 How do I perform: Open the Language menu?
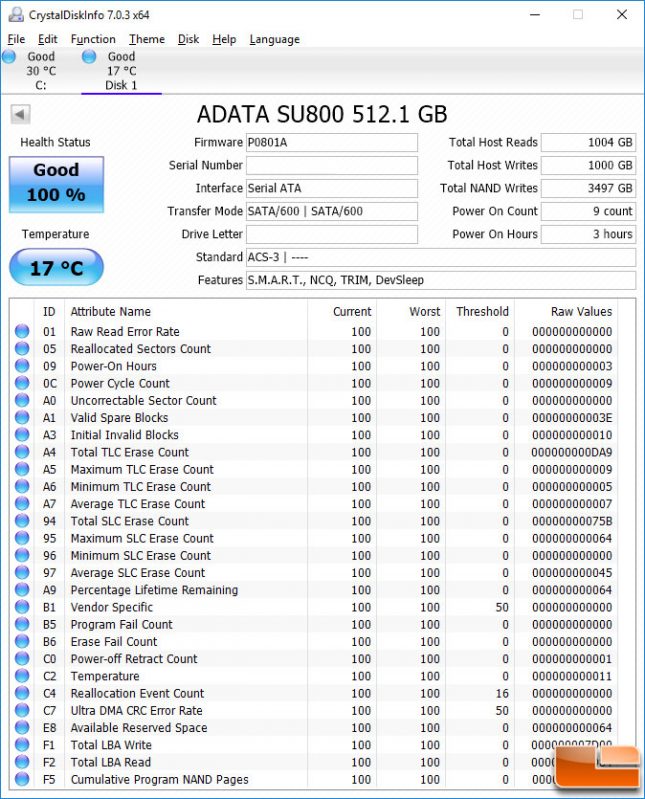(275, 39)
